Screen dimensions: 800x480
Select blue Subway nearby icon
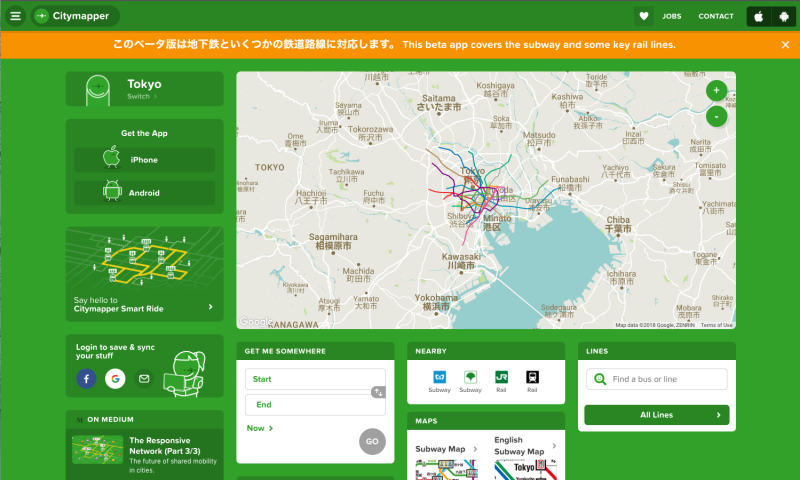[439, 382]
